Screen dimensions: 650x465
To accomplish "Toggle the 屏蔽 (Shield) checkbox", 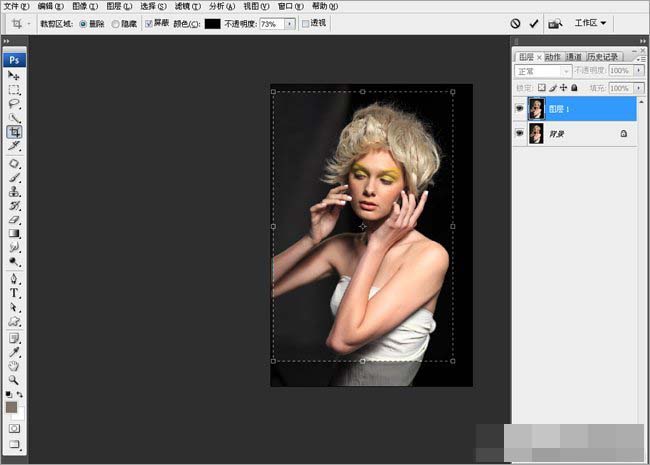I will click(149, 23).
